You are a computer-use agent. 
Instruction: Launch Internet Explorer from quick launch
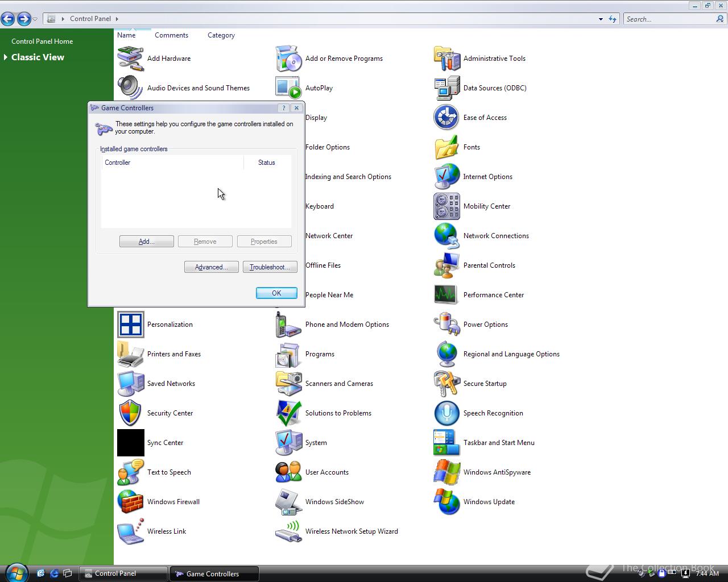tap(54, 573)
